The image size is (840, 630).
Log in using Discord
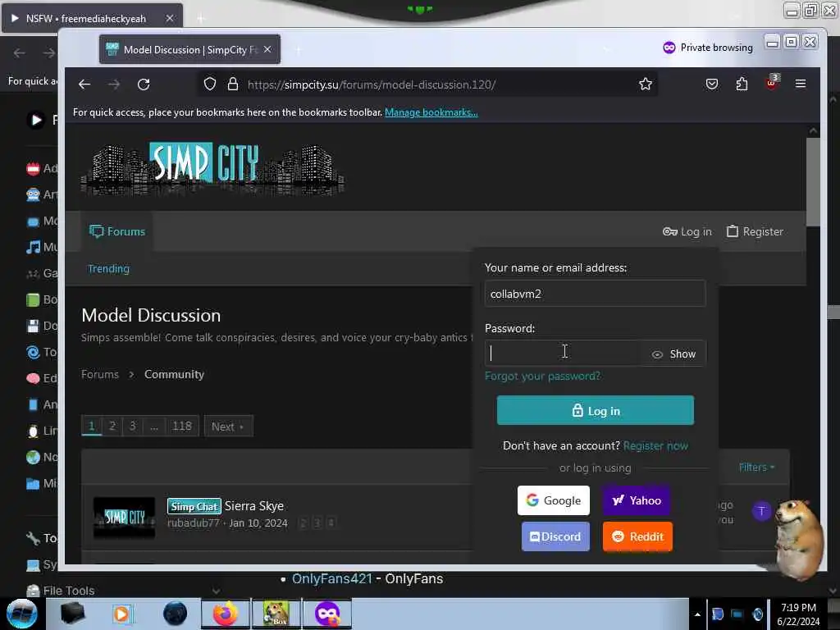[555, 536]
